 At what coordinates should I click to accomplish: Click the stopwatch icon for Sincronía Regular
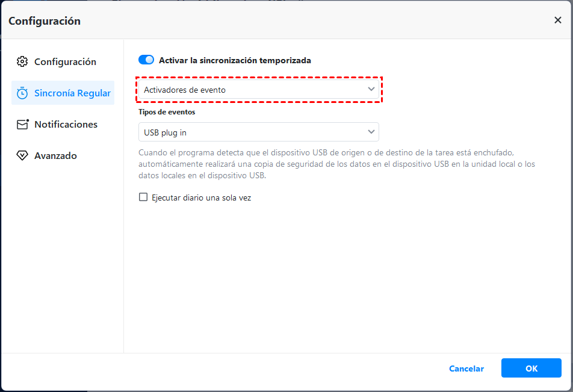tap(22, 93)
